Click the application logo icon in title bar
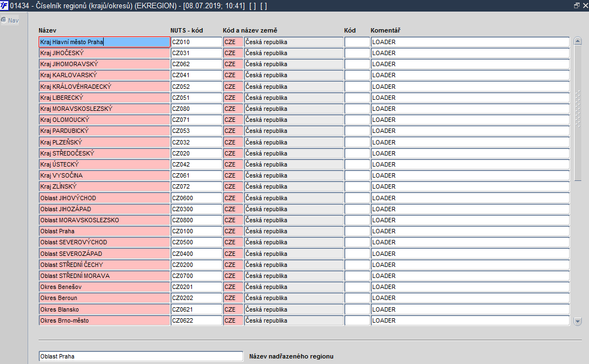 4,6
